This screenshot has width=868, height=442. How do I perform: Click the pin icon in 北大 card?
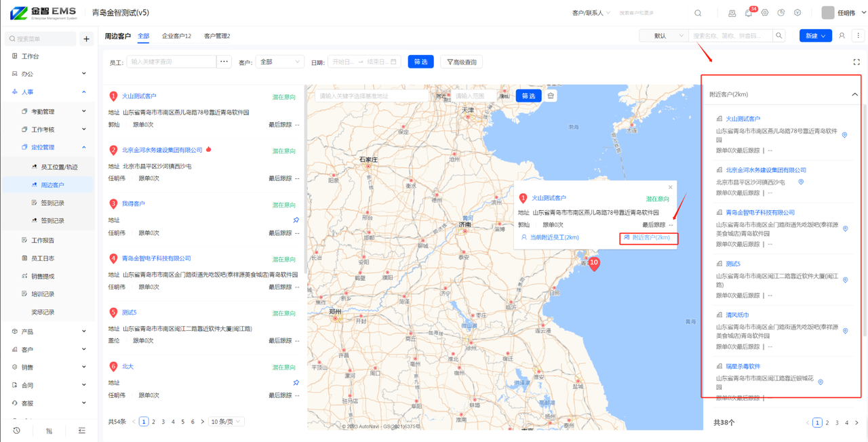pos(296,383)
